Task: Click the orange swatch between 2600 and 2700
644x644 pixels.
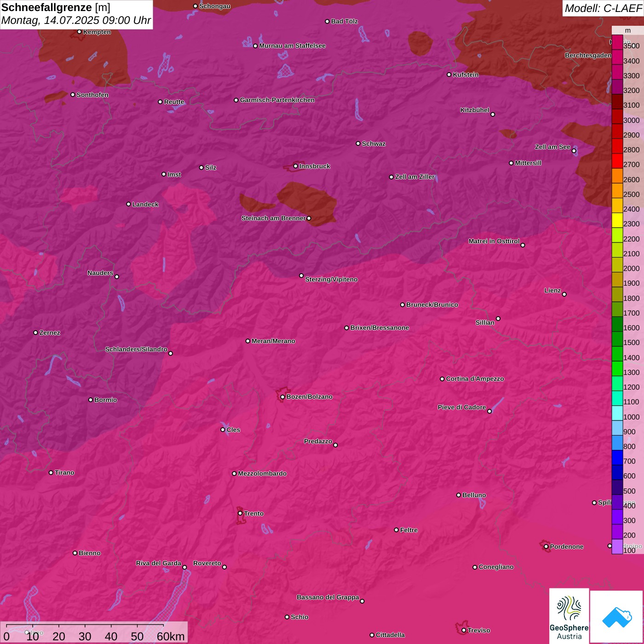Action: click(617, 176)
